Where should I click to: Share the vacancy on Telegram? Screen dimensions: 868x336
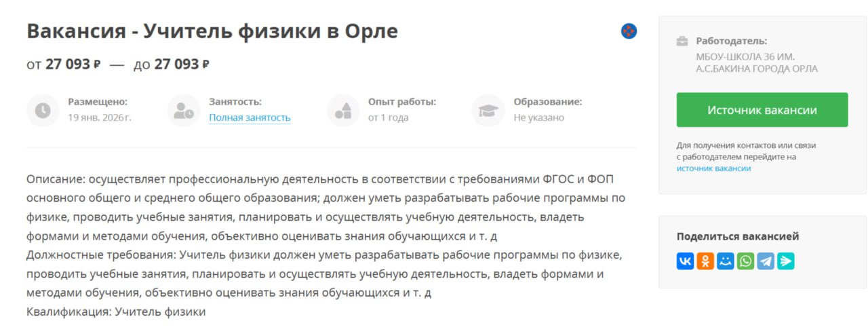tap(766, 261)
